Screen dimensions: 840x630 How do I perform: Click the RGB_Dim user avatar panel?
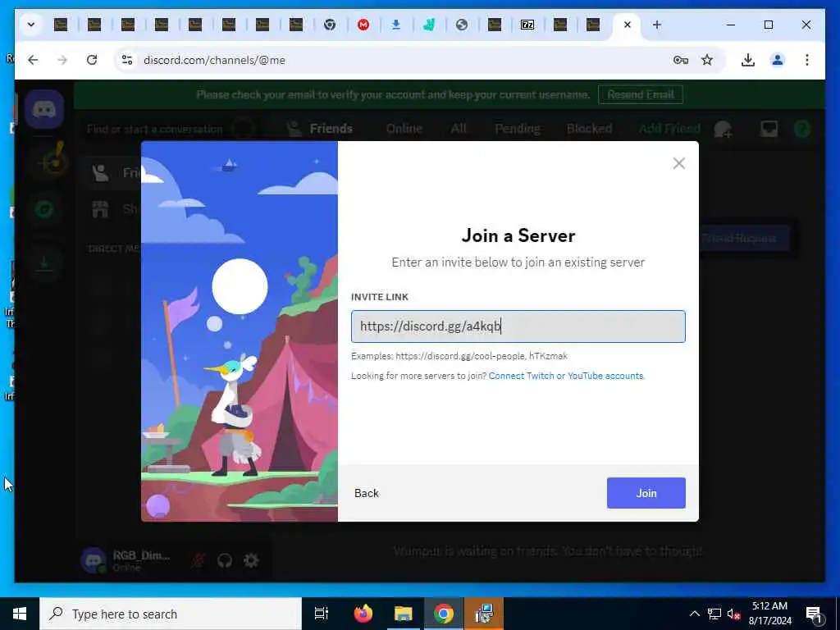point(127,560)
